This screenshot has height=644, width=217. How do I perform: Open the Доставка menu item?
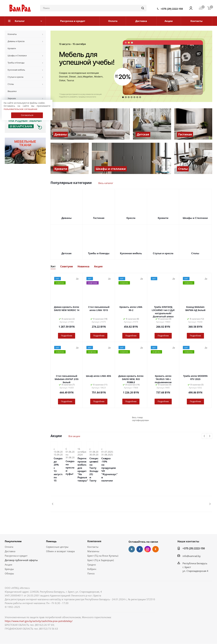[141, 21]
